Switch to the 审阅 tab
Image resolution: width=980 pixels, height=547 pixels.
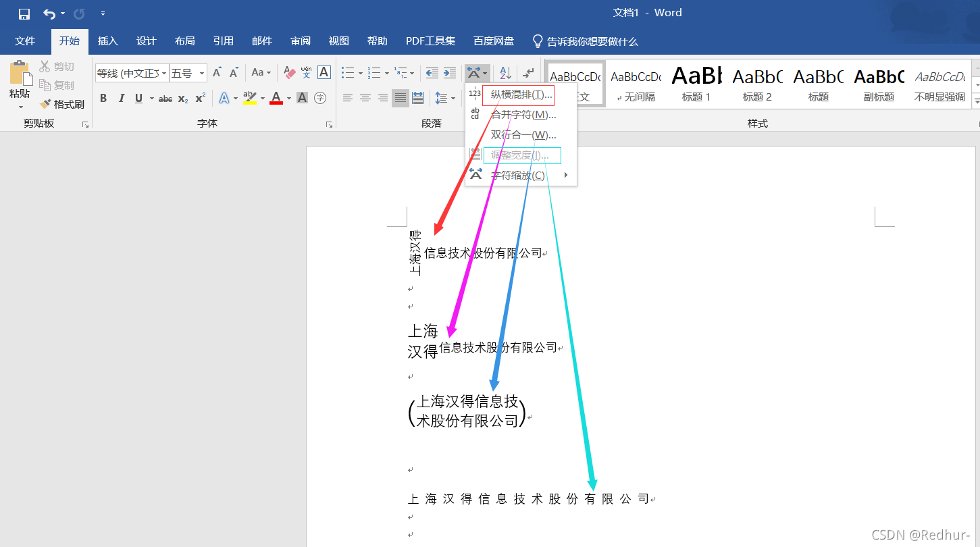[301, 41]
